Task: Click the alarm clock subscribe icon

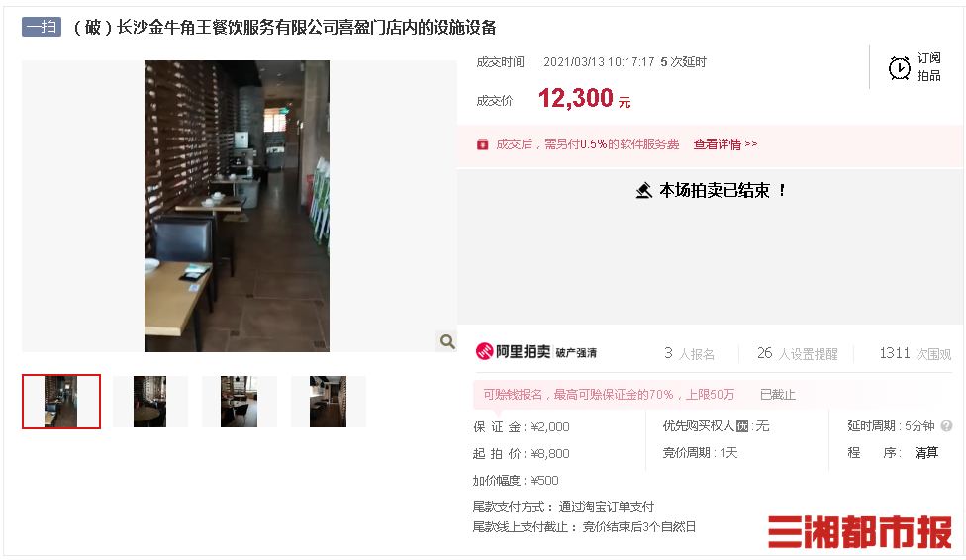Action: [x=900, y=67]
